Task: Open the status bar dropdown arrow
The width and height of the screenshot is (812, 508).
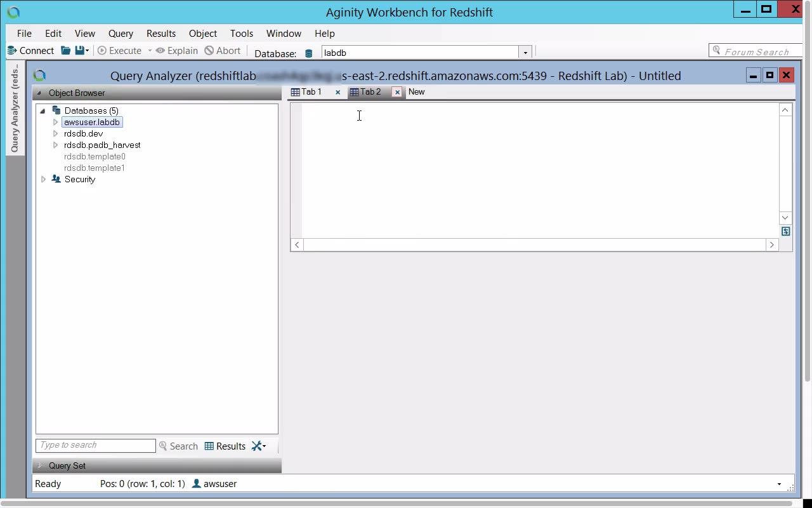Action: (x=779, y=485)
